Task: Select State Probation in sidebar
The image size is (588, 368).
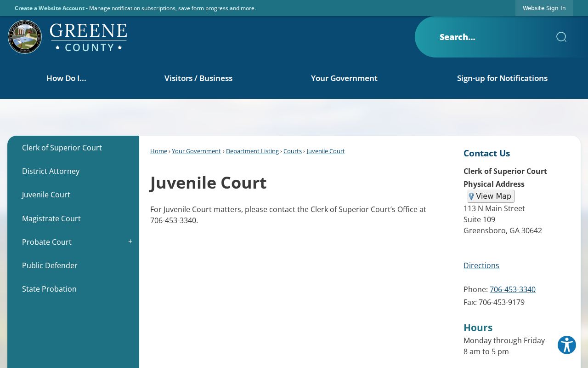Action: (x=73, y=289)
